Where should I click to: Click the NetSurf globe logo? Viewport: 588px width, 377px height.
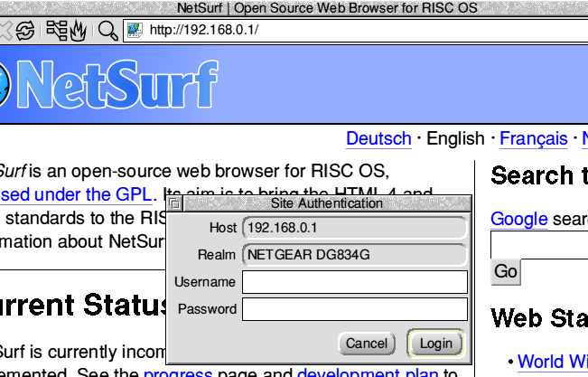[x=4, y=87]
